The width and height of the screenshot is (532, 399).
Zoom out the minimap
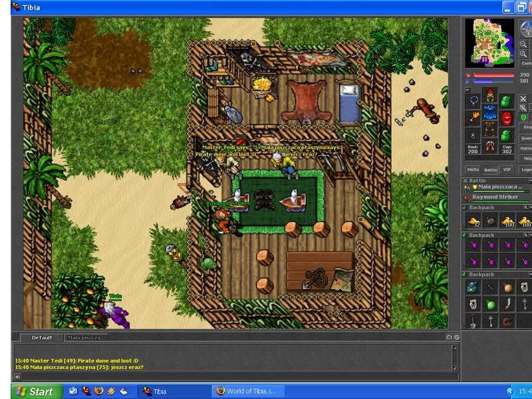click(523, 44)
